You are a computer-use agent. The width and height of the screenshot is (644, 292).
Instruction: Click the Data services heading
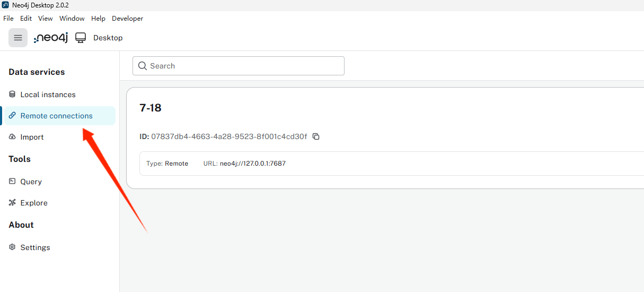(37, 72)
